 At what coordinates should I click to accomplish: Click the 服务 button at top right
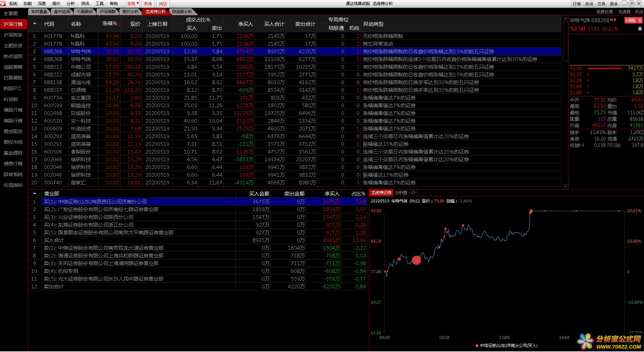(x=614, y=4)
